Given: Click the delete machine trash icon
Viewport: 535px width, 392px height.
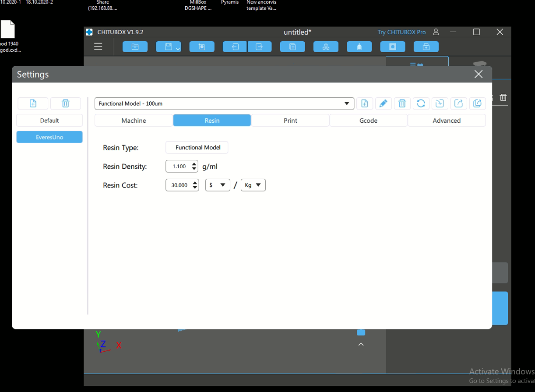Looking at the screenshot, I should coord(65,103).
